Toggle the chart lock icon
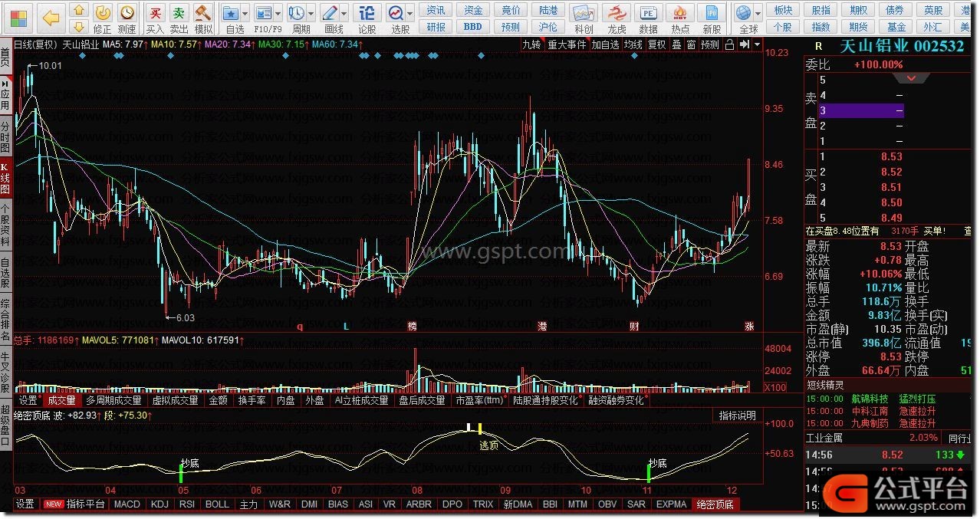Image resolution: width=980 pixels, height=519 pixels. tap(728, 44)
